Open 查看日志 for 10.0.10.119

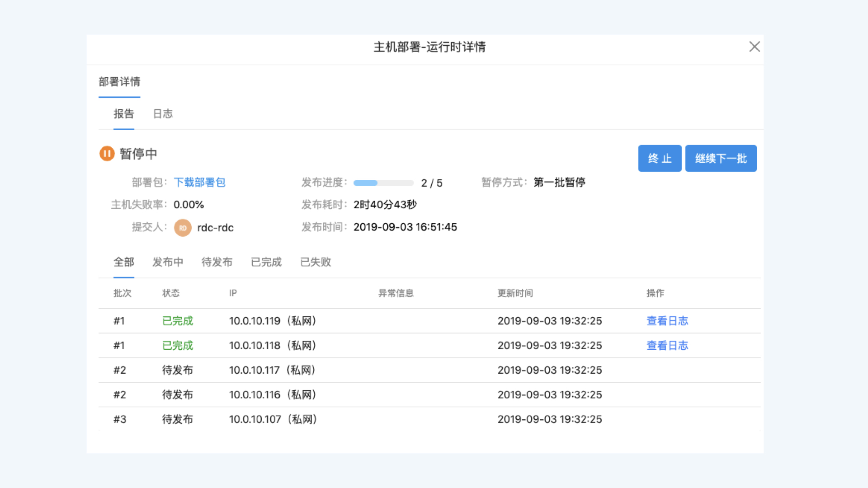tap(667, 321)
